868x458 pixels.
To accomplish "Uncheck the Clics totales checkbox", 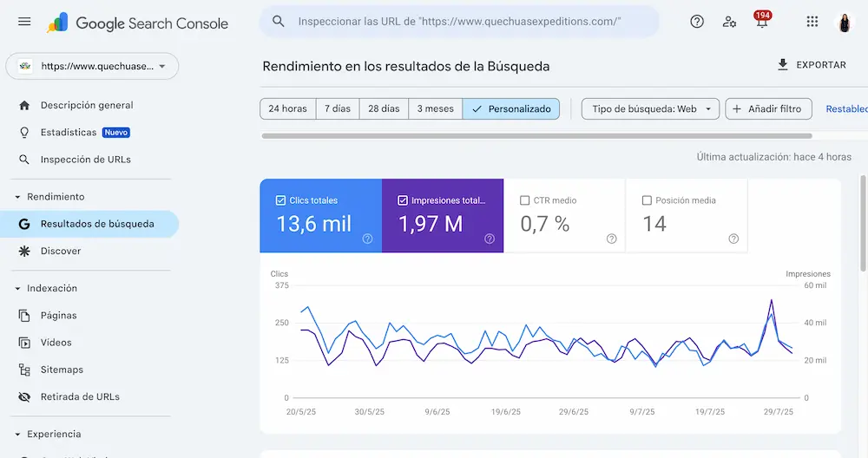I will click(280, 200).
